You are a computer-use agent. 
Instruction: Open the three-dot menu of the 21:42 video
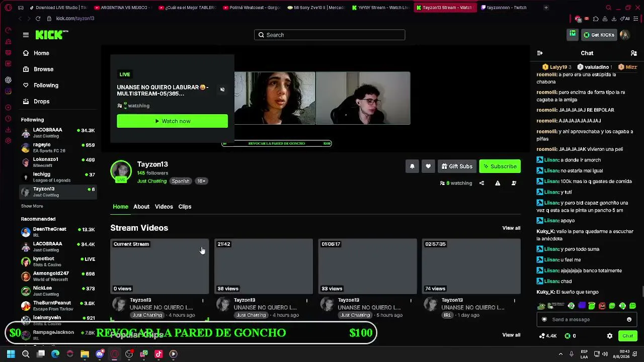pos(307,301)
